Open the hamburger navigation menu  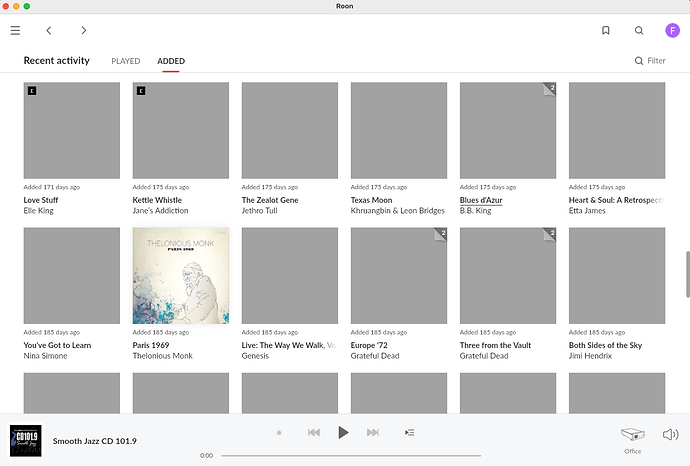coord(15,30)
